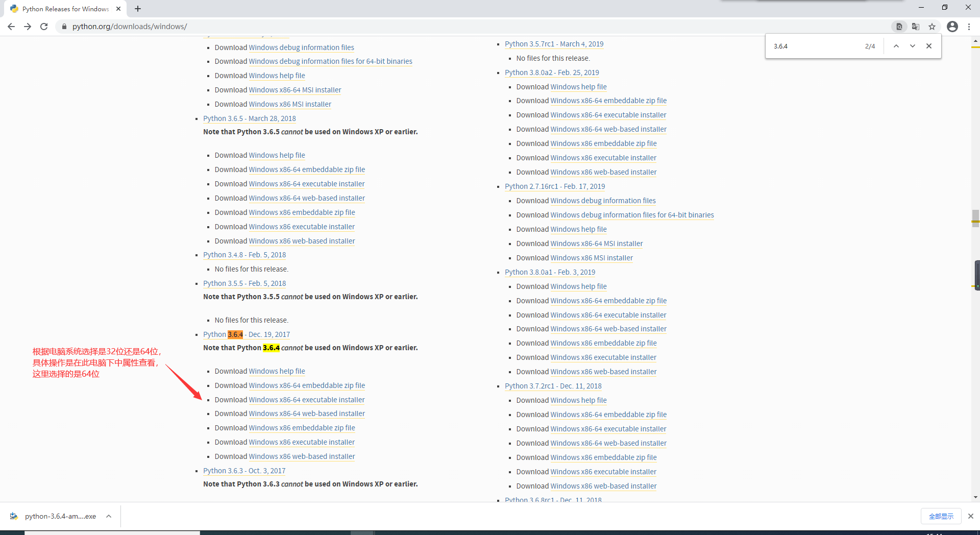
Task: Click the Show all downloads button
Action: 941,516
